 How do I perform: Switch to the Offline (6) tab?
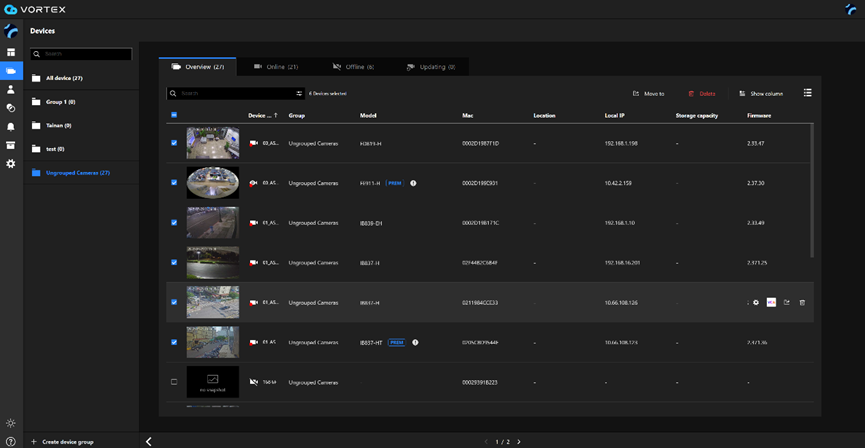[x=354, y=67]
